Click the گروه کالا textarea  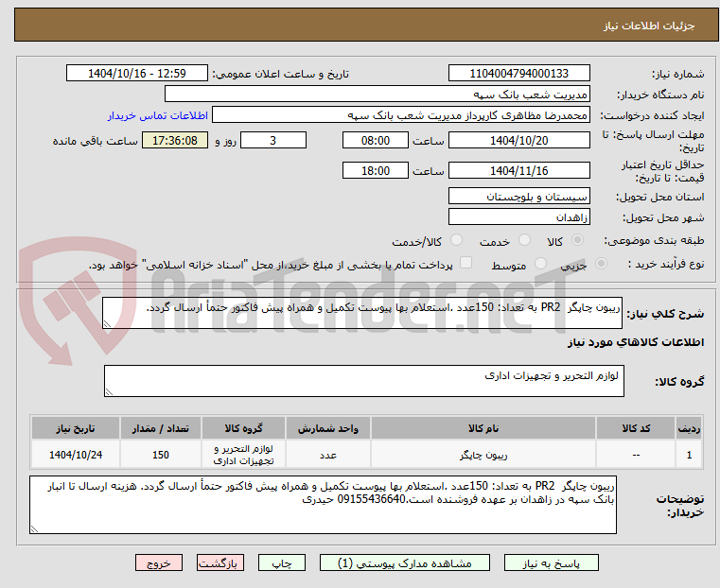point(363,381)
